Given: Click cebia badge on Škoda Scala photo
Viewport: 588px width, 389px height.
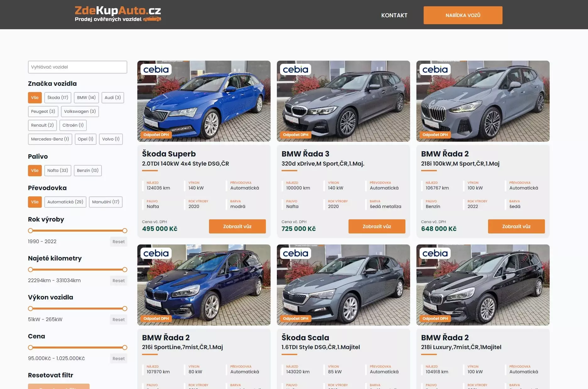Looking at the screenshot, I should pyautogui.click(x=295, y=253).
